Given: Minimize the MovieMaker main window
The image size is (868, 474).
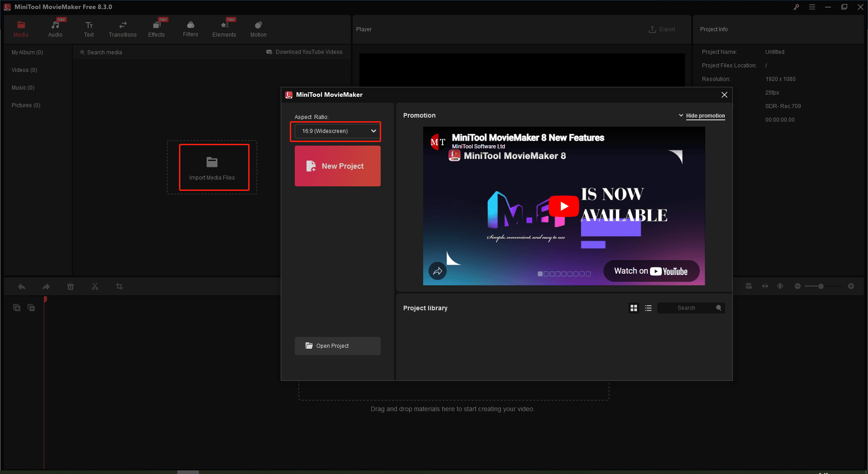Looking at the screenshot, I should [x=828, y=7].
